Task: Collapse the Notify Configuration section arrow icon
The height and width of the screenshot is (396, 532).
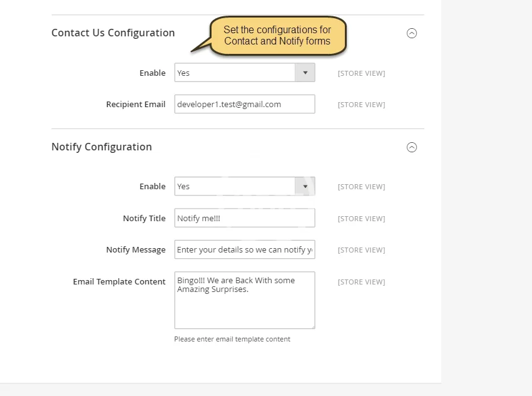Action: point(412,147)
